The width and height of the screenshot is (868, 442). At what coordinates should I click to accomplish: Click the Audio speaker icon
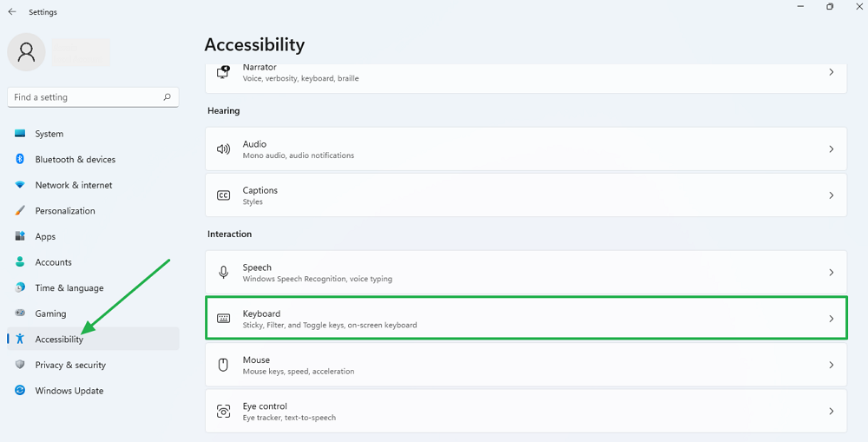[x=223, y=149]
